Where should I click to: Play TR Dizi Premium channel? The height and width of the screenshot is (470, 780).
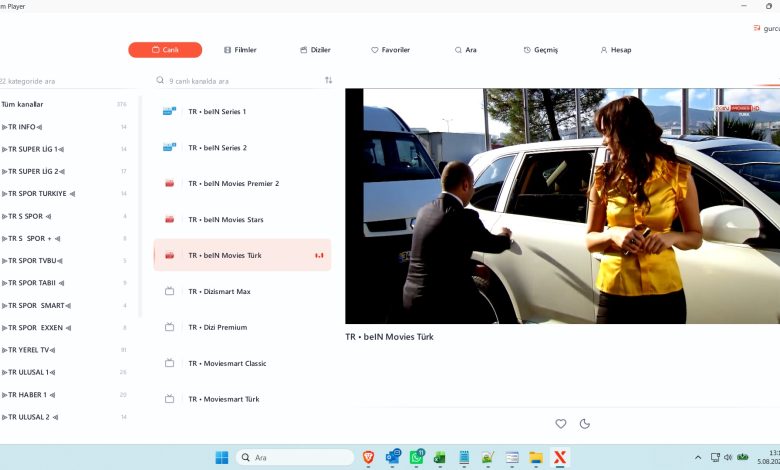pos(242,327)
